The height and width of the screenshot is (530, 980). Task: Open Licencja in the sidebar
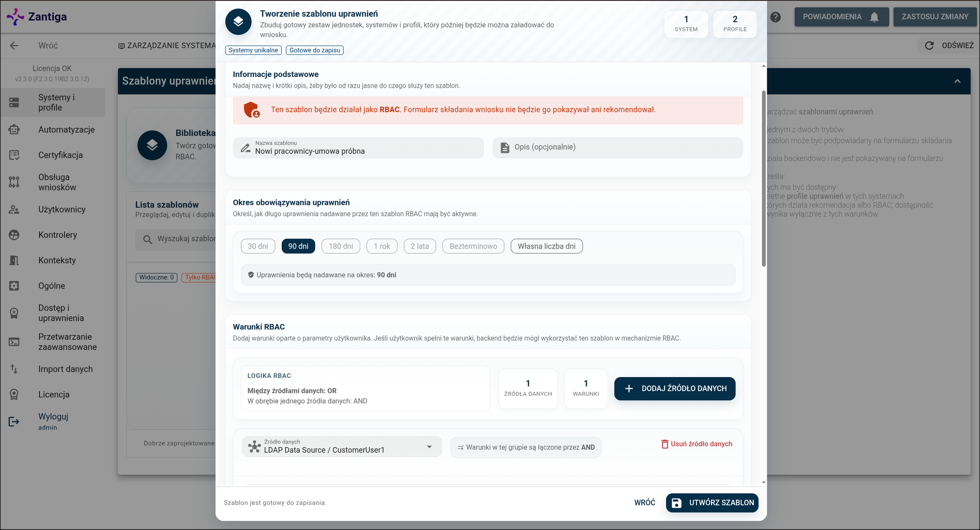(x=54, y=395)
